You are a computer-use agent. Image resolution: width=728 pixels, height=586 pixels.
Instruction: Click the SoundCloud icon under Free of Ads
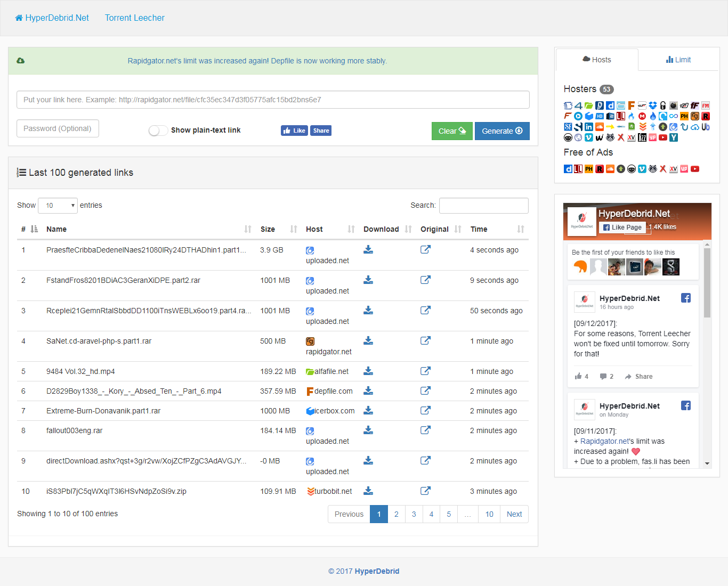610,169
